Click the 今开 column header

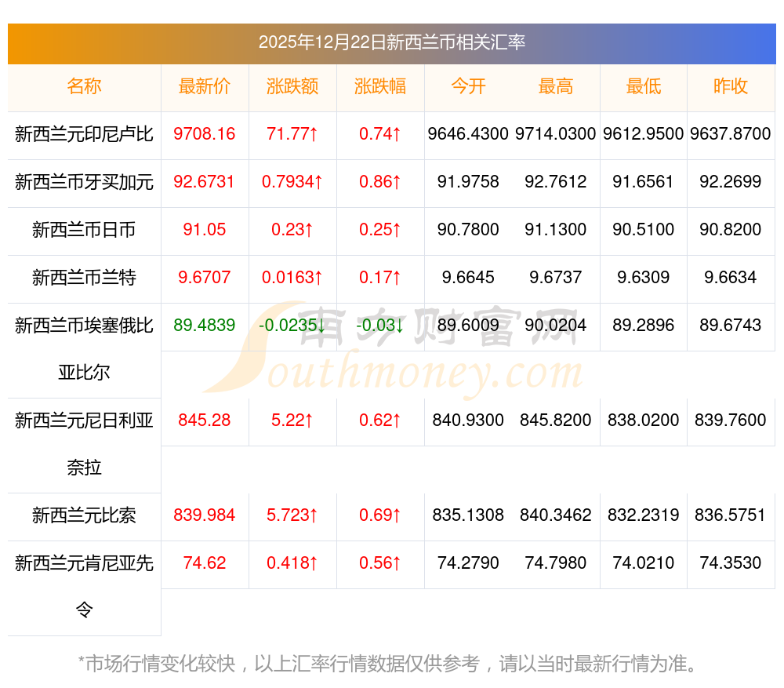click(468, 86)
